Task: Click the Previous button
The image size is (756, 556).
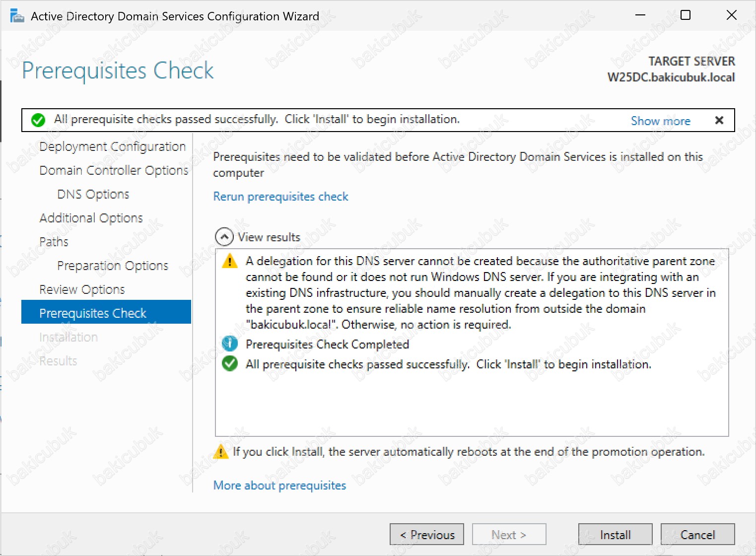Action: pyautogui.click(x=427, y=534)
